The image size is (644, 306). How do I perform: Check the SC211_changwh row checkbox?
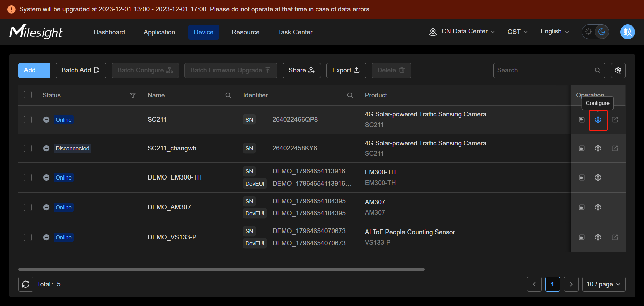coord(28,148)
